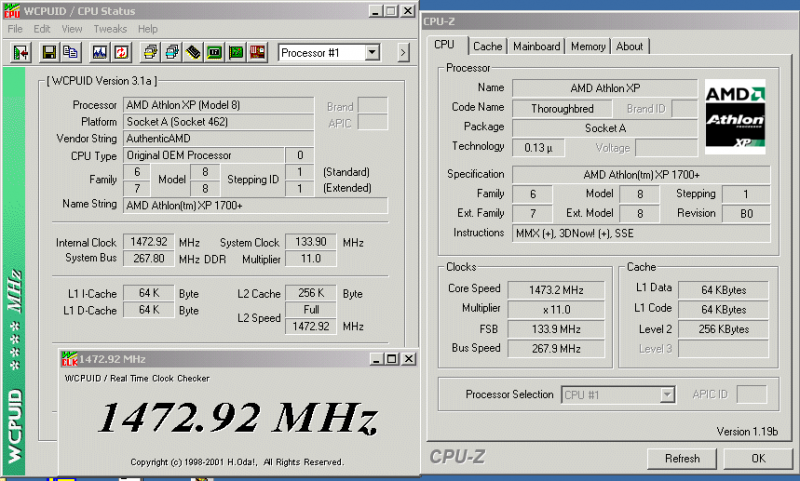Click the WCPUID title bar app icon
Image resolution: width=800 pixels, height=481 pixels.
[12, 11]
